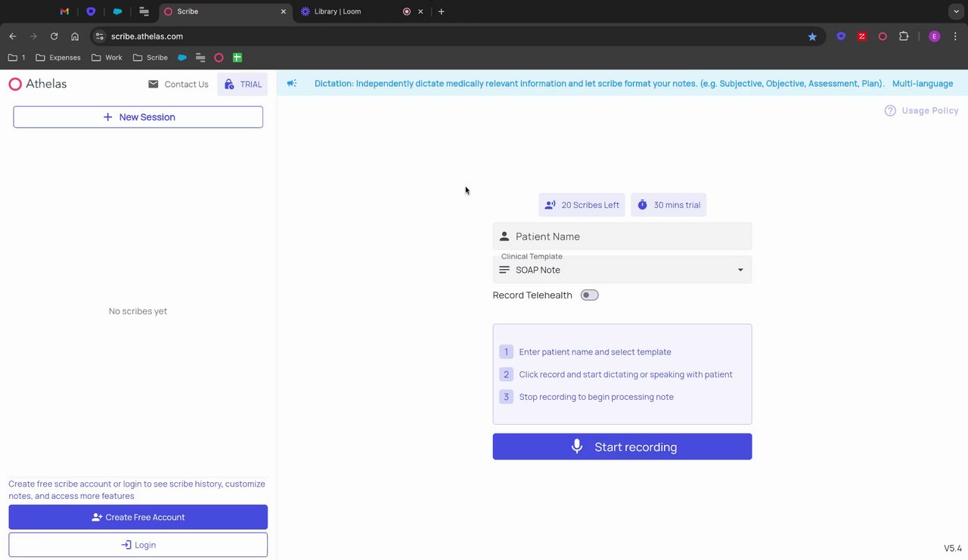Viewport: 968px width, 560px height.
Task: Open the Expenses bookmarks folder
Action: click(x=58, y=57)
